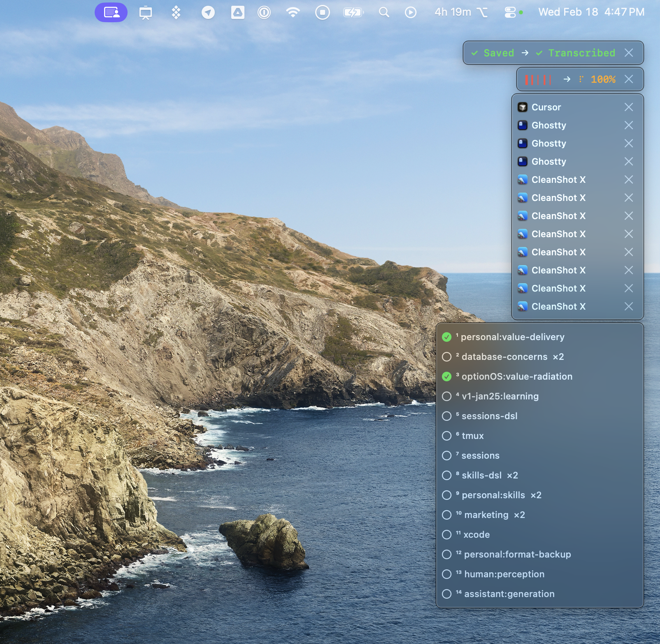660x644 pixels.
Task: Select the database-concerns radio circle
Action: tap(446, 357)
